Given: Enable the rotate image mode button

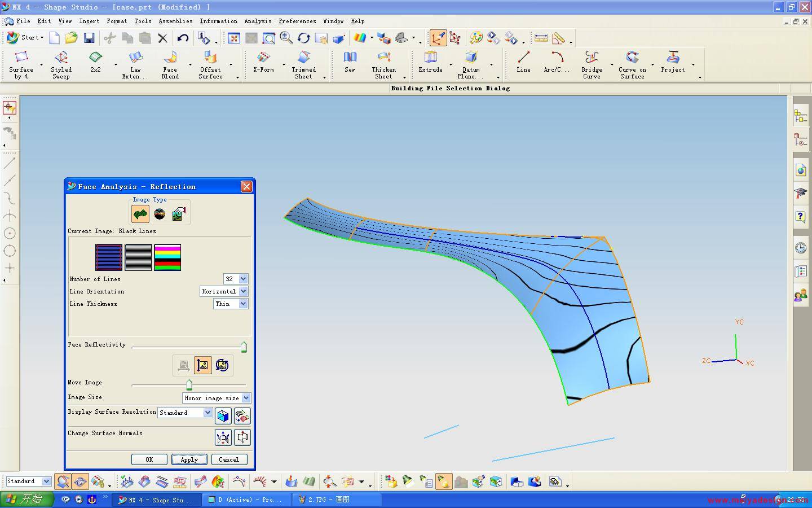Looking at the screenshot, I should [222, 365].
